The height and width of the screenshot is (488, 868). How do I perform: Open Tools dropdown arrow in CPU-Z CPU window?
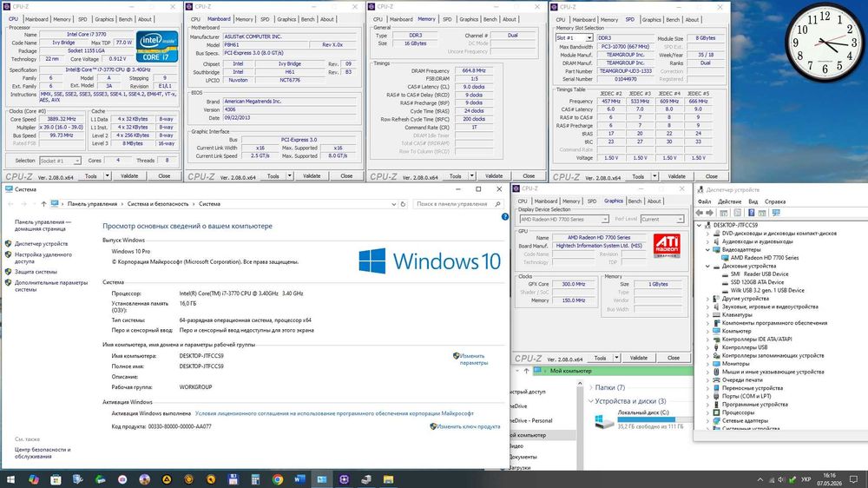point(107,175)
